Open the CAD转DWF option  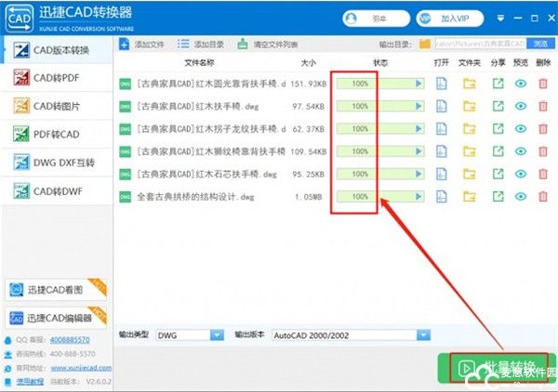coord(57,191)
